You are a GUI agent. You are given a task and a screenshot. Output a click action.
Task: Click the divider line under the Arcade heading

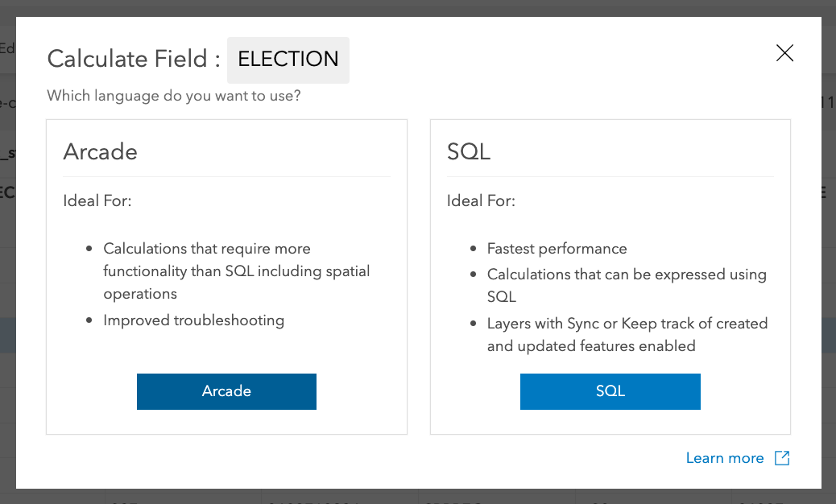click(226, 176)
